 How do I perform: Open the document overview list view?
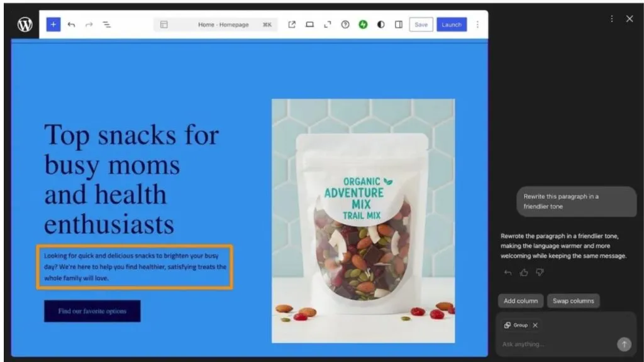pyautogui.click(x=107, y=25)
